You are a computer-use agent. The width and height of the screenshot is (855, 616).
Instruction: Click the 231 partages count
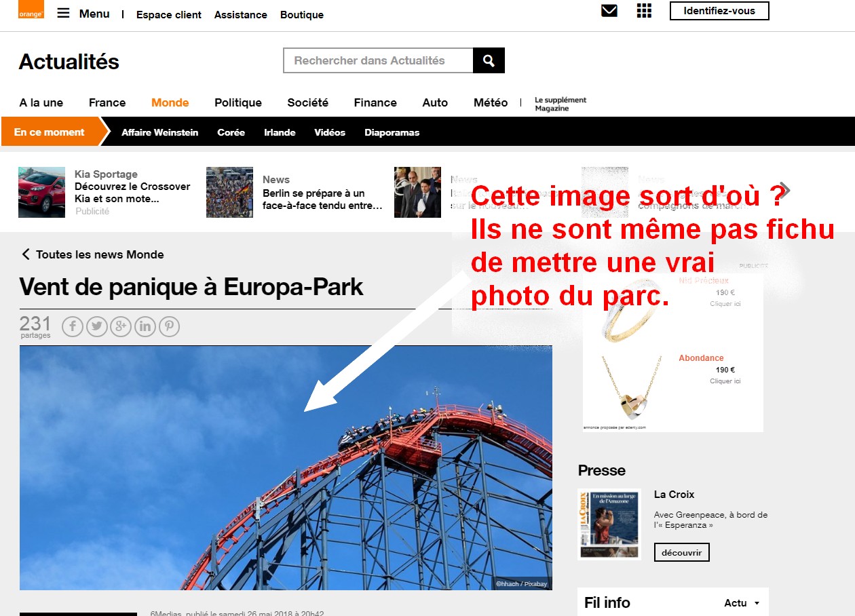(35, 326)
